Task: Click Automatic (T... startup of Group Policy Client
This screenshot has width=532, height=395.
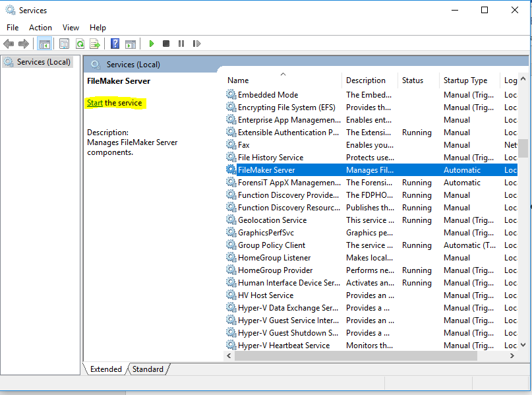Action: [x=469, y=245]
